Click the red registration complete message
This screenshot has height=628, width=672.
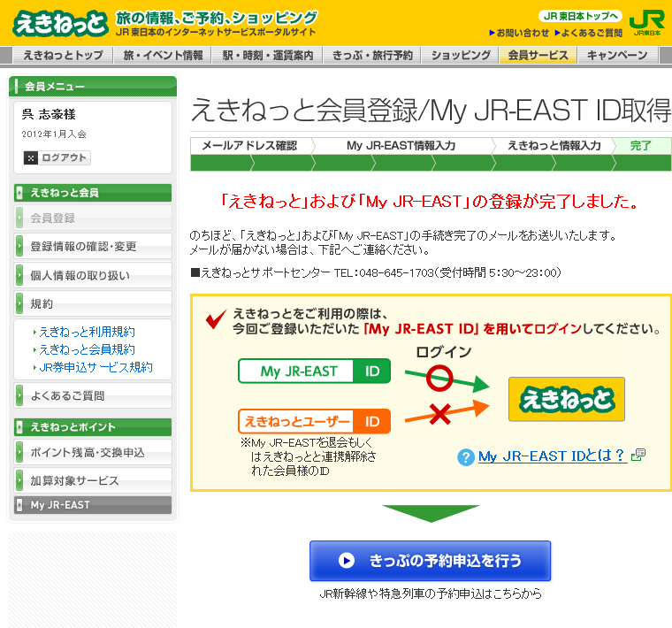[x=430, y=201]
